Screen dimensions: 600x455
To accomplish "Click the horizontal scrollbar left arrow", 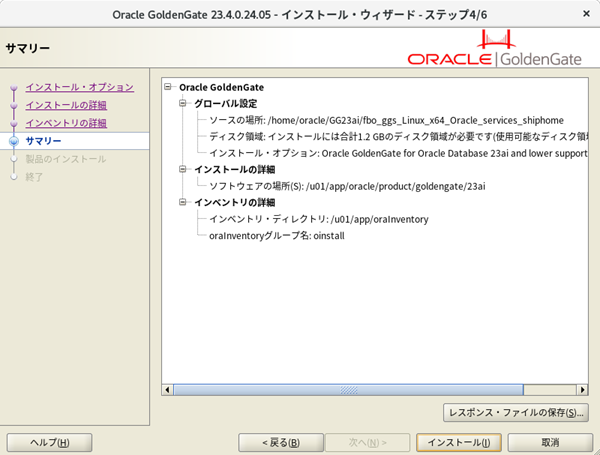I will click(167, 390).
